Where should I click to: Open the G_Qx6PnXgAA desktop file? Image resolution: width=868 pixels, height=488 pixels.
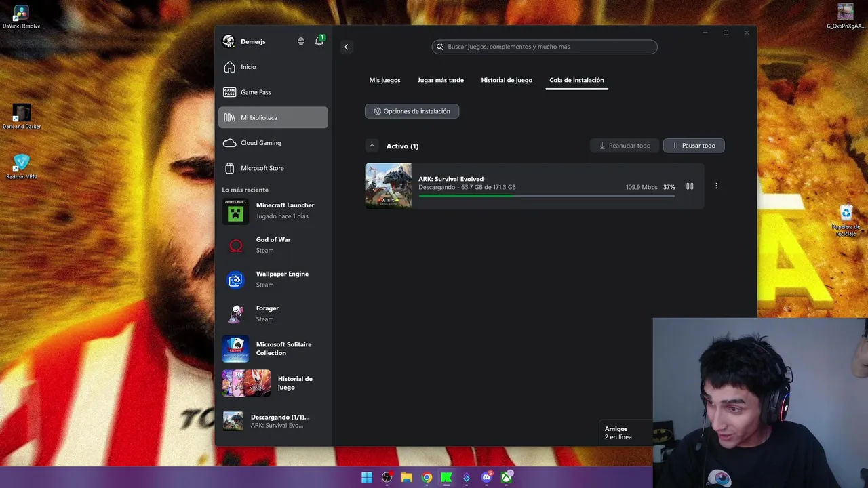[x=846, y=17]
